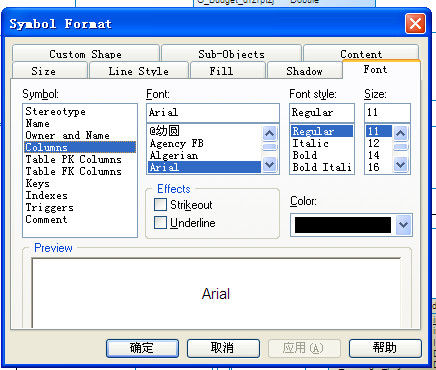The width and height of the screenshot is (436, 370).
Task: Click the Font style input field
Action: click(322, 113)
